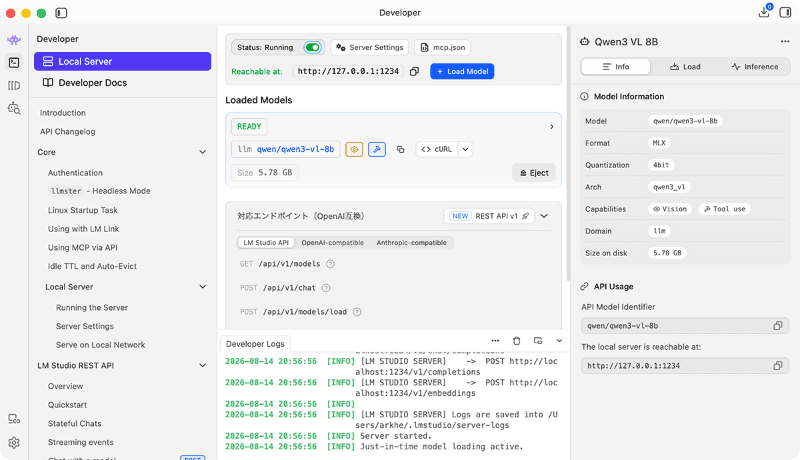The width and height of the screenshot is (800, 460).
Task: Open the Introduction docs page
Action: pyautogui.click(x=63, y=113)
